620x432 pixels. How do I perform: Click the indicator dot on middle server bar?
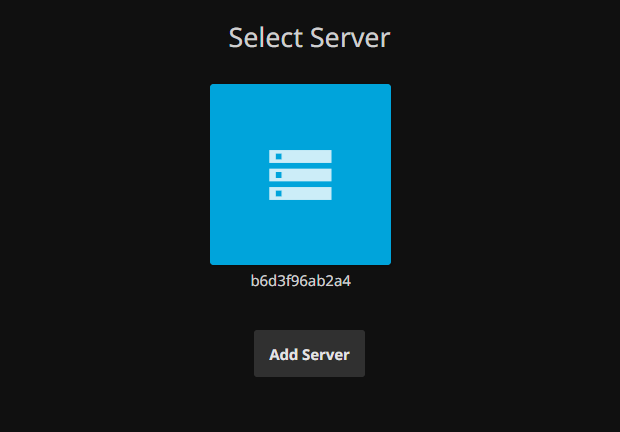tap(279, 175)
